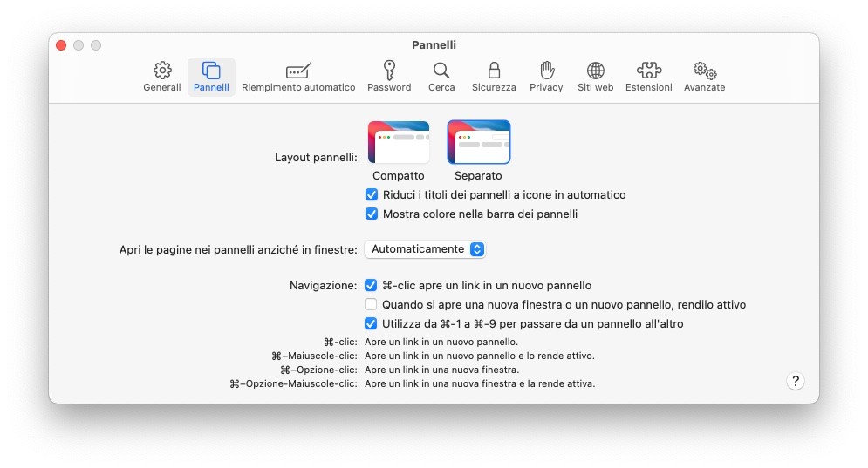Open Riempimento automatico settings

point(298,77)
